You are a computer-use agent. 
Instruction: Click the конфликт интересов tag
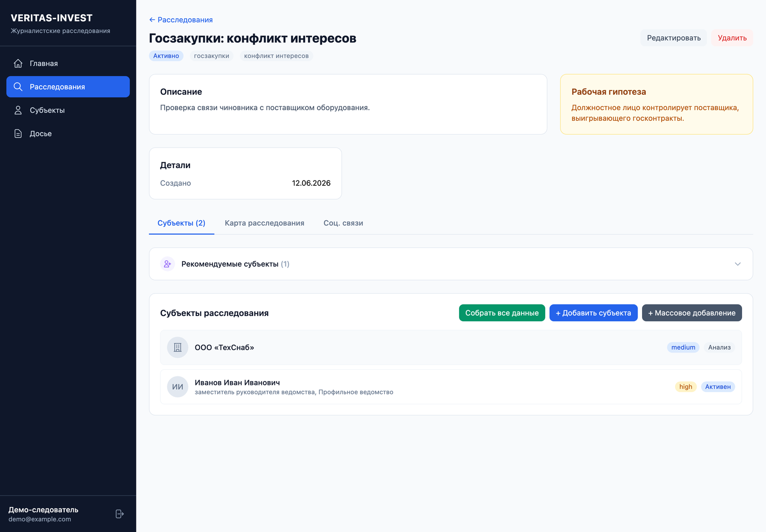276,56
